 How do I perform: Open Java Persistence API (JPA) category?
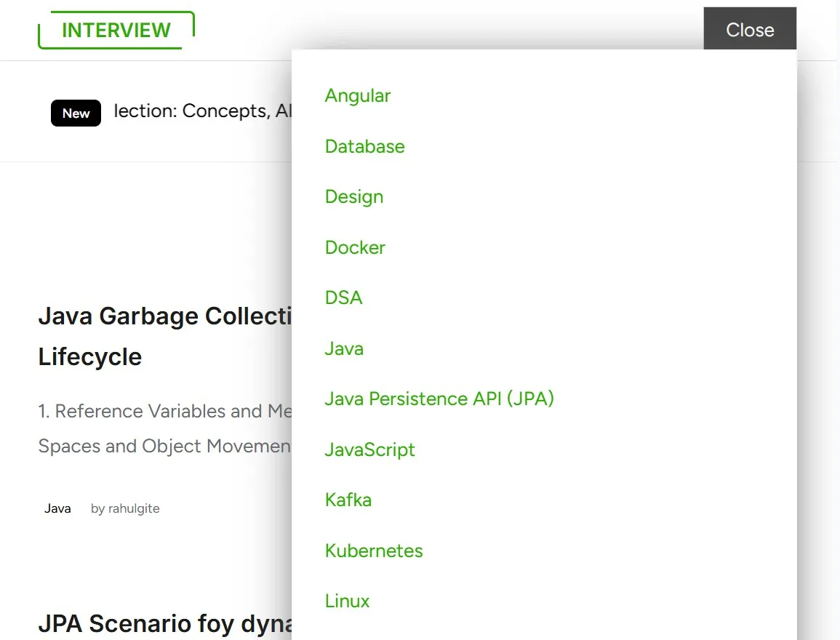439,399
